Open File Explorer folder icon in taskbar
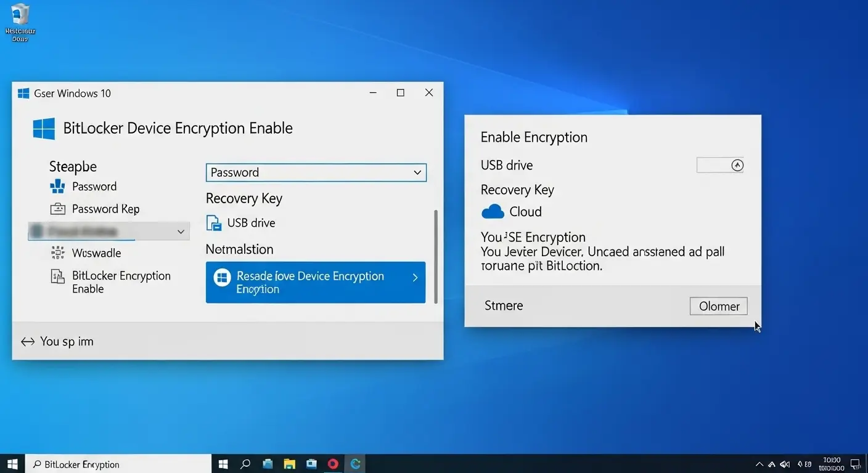 (289, 464)
